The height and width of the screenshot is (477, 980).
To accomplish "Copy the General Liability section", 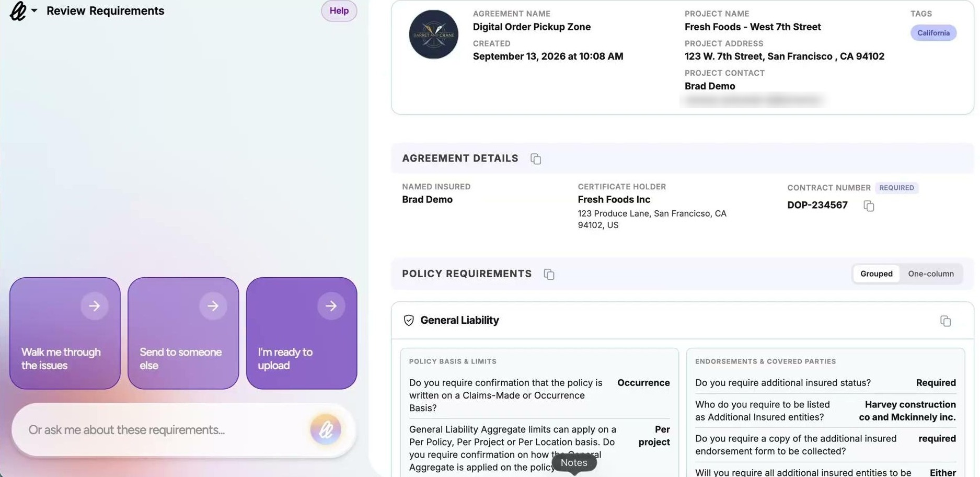I will tap(945, 321).
